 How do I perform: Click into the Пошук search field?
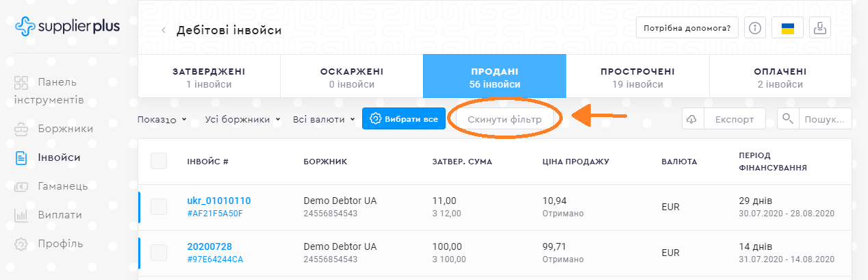click(824, 119)
